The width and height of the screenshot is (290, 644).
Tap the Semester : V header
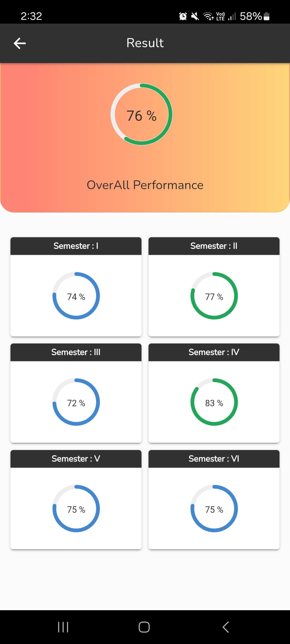pyautogui.click(x=76, y=459)
